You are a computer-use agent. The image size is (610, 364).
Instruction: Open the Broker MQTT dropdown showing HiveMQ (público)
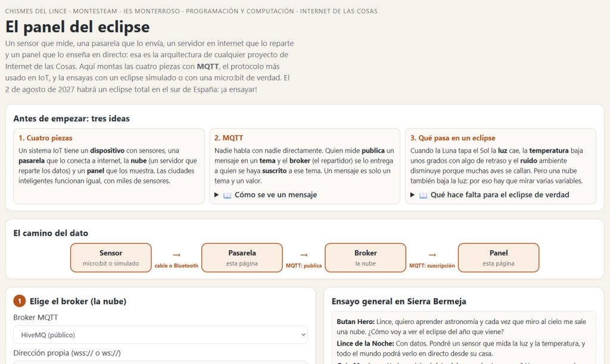pos(160,335)
